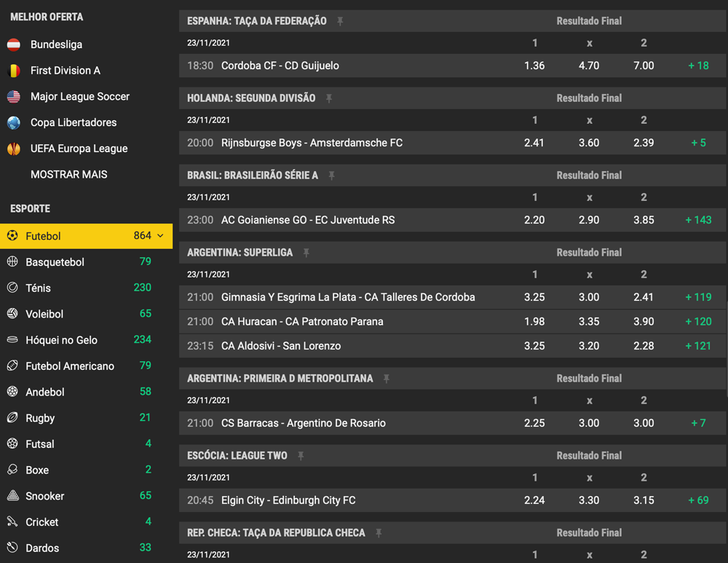The image size is (728, 563).
Task: Open the Dardos sport category
Action: (x=87, y=548)
